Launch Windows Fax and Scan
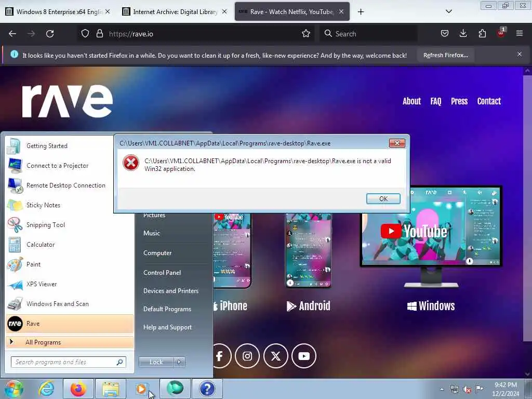The image size is (532, 399). point(70,303)
